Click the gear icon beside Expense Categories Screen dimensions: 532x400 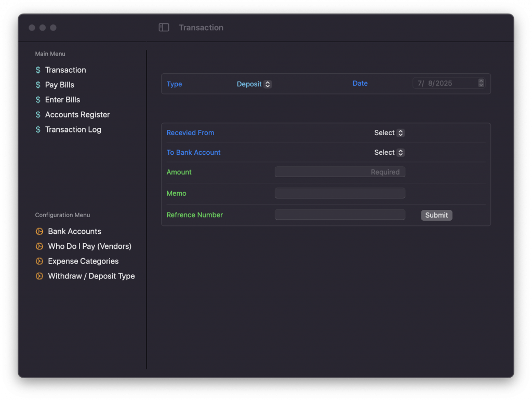tap(39, 261)
